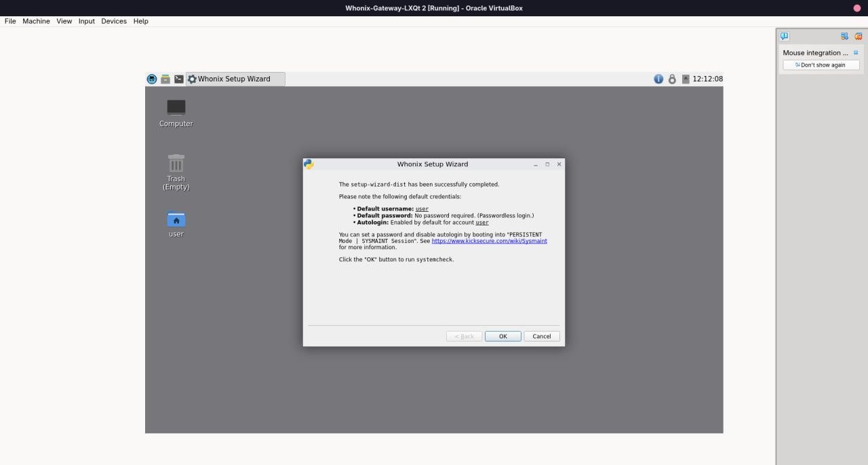Open the kicksecure.com Sysmaint wiki link
Image resolution: width=868 pixels, height=465 pixels.
[490, 241]
